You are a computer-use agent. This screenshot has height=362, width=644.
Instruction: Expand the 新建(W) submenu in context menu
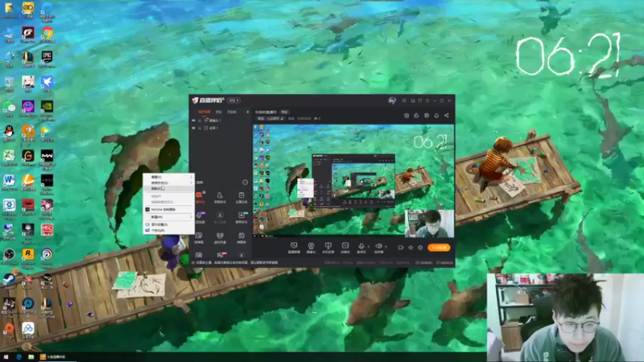click(168, 216)
